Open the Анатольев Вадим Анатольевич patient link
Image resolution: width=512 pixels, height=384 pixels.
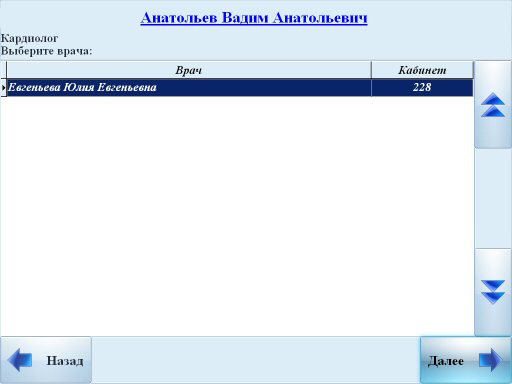pyautogui.click(x=254, y=18)
